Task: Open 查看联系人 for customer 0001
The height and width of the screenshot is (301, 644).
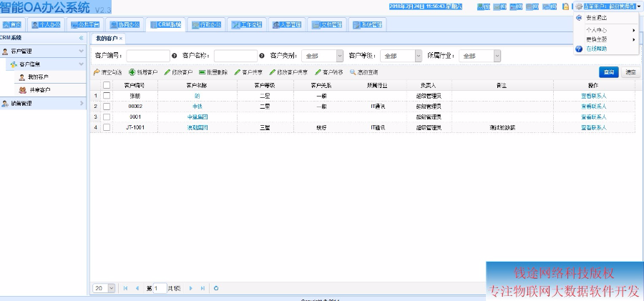Action: coord(593,117)
